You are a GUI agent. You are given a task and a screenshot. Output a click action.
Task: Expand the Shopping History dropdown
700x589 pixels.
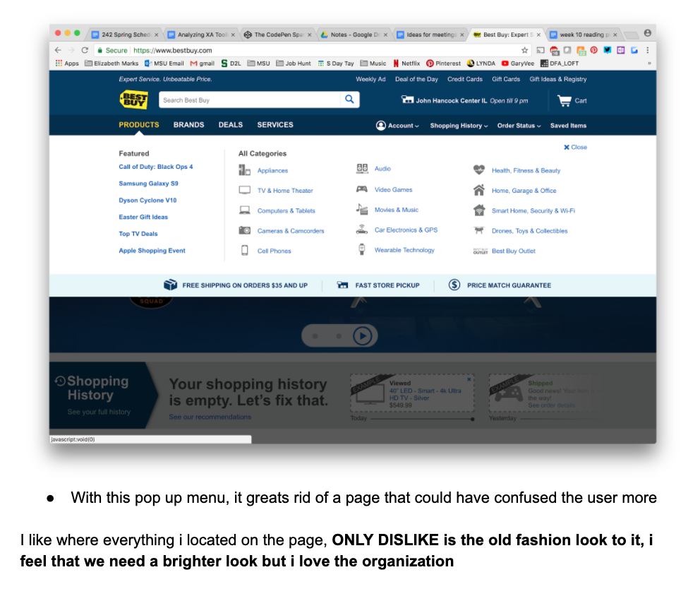click(x=459, y=126)
